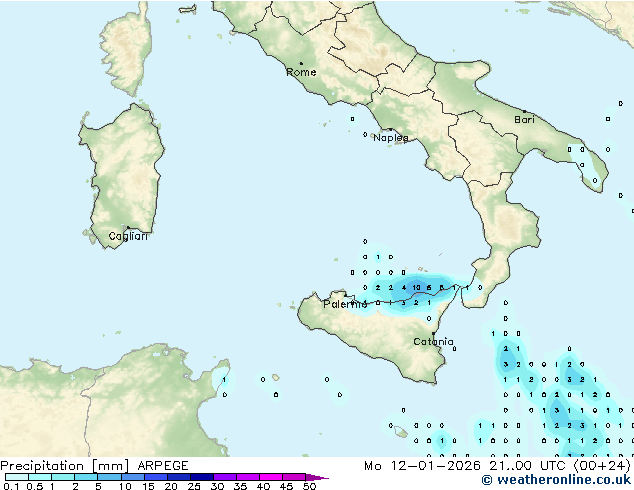The width and height of the screenshot is (634, 490).
Task: Click the forecast offset '(00+24)' text
Action: pyautogui.click(x=602, y=466)
